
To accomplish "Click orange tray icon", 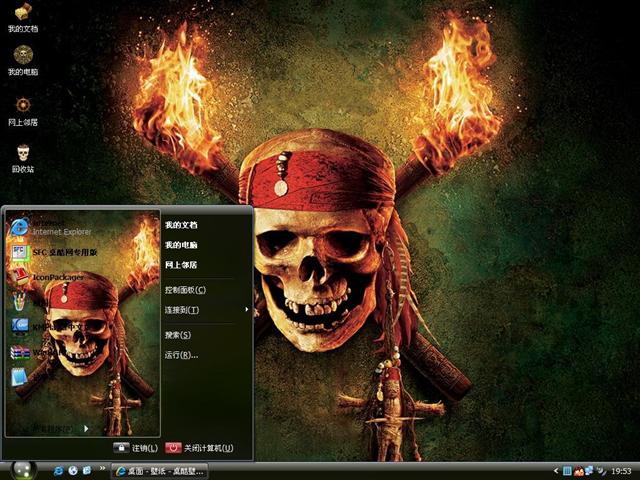I will pyautogui.click(x=578, y=471).
